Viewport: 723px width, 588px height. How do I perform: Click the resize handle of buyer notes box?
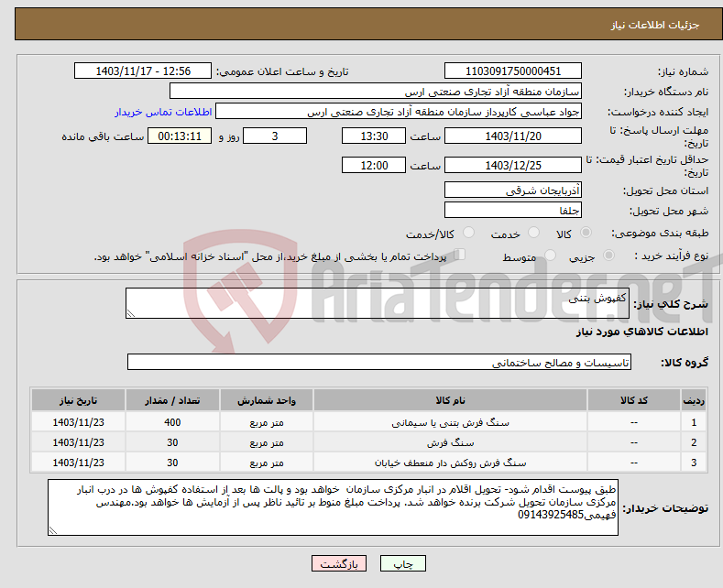coord(53,530)
